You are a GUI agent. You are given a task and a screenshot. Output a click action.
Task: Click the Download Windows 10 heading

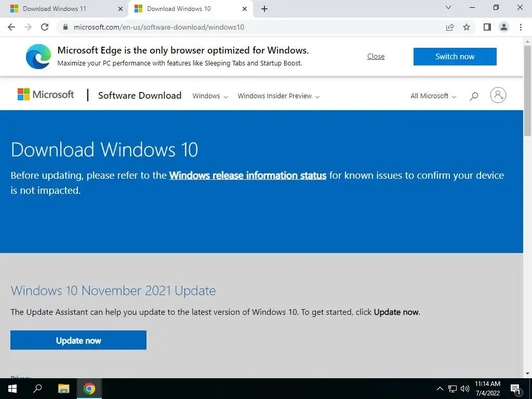coord(104,149)
